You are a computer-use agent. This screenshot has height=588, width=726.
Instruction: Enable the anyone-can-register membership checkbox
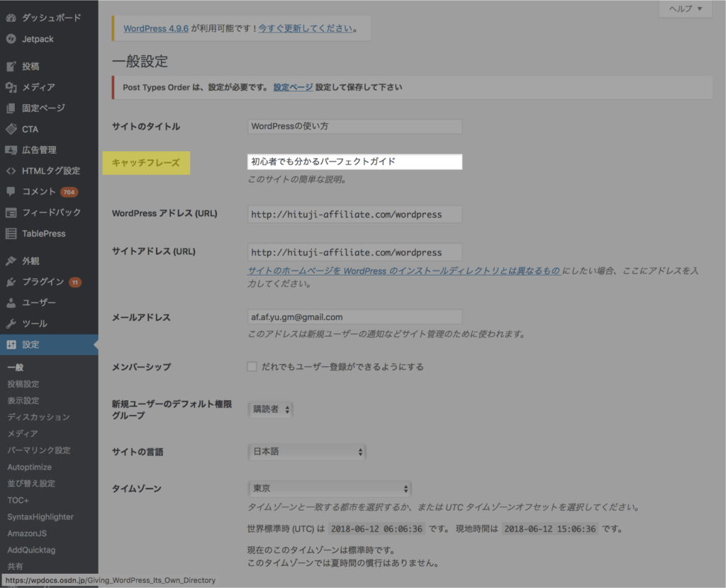pos(252,367)
